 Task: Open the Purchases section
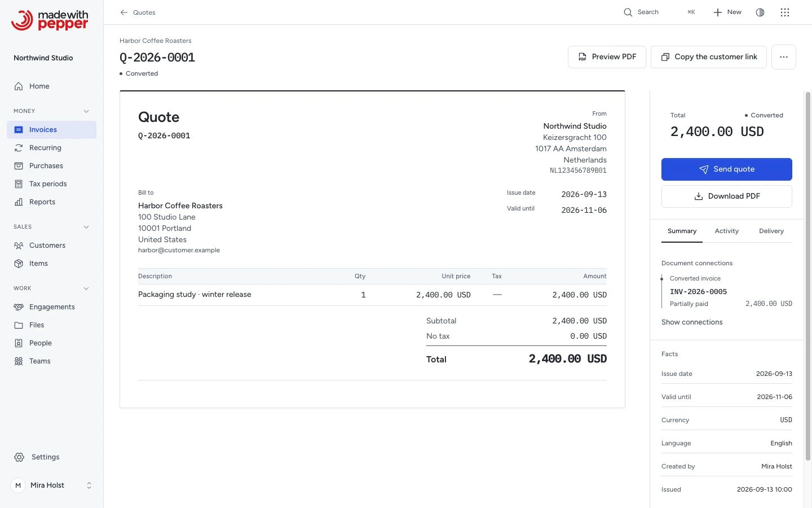[51, 166]
